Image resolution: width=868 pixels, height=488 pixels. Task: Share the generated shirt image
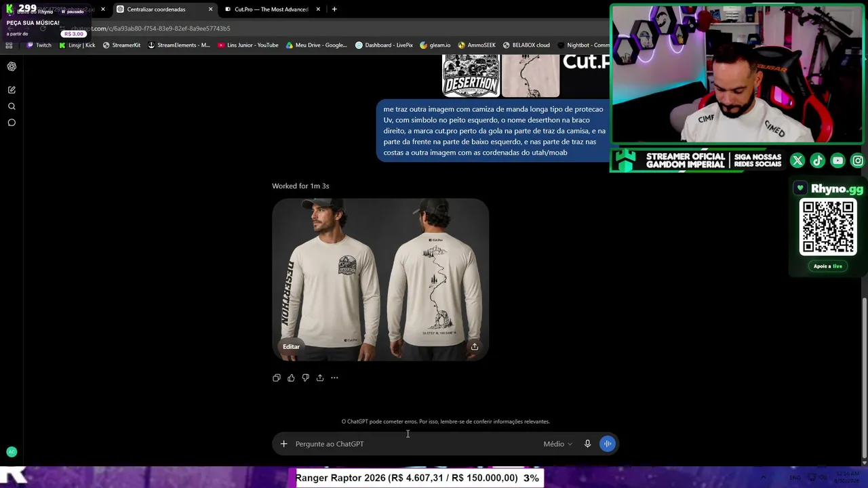coord(475,346)
